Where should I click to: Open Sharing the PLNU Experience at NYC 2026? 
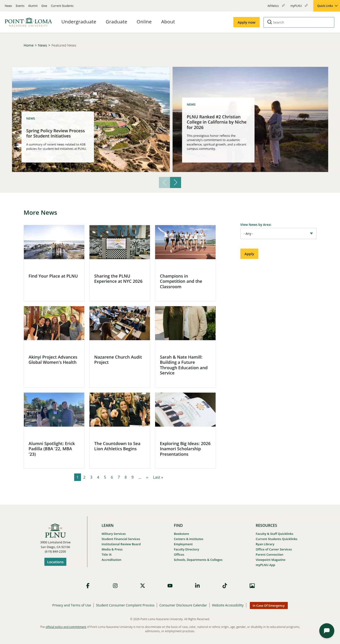(118, 279)
